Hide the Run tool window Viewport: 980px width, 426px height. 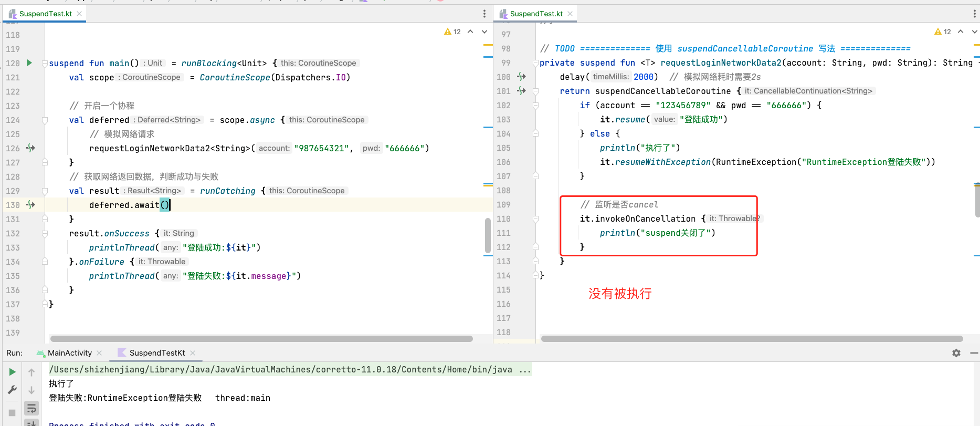[974, 353]
